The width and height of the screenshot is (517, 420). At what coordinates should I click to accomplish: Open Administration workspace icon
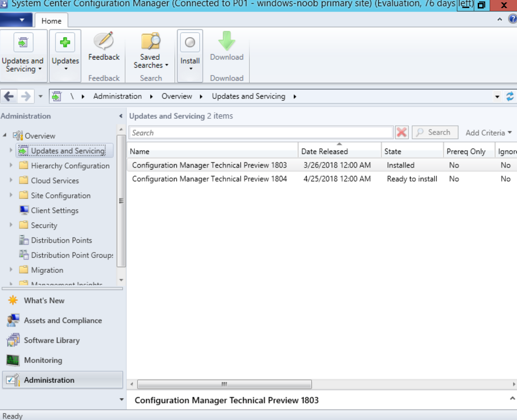coord(13,380)
